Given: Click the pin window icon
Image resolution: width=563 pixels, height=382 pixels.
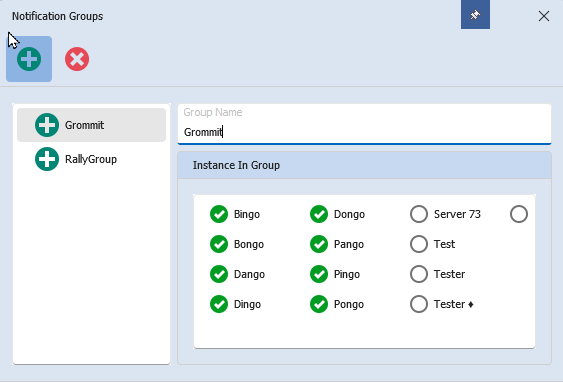Looking at the screenshot, I should click(x=475, y=15).
